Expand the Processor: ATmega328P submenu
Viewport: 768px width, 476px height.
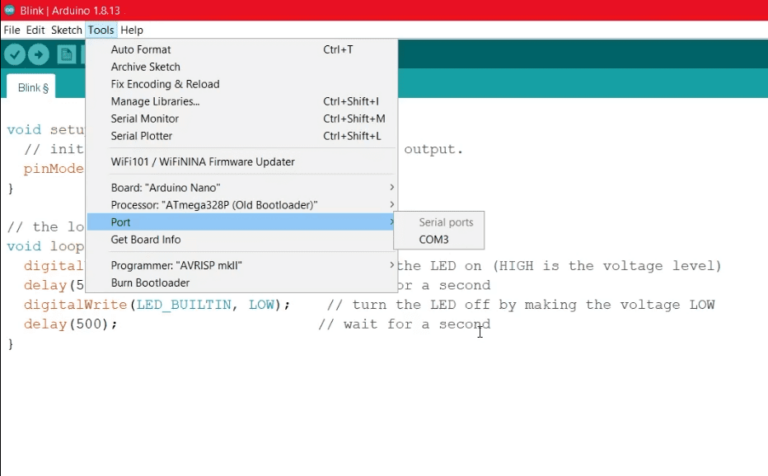(x=242, y=205)
